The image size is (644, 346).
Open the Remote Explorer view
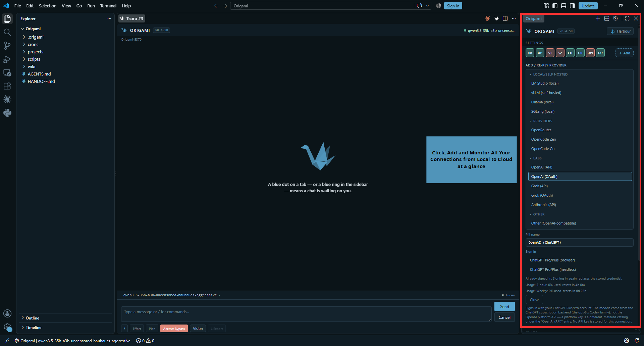pyautogui.click(x=7, y=73)
